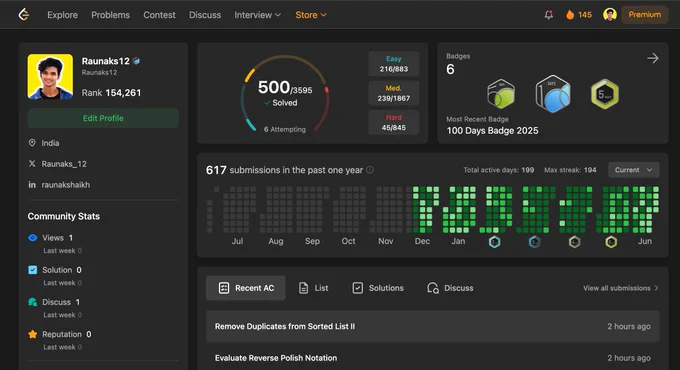Click the Edit Profile button
This screenshot has width=680, height=370.
pos(103,118)
